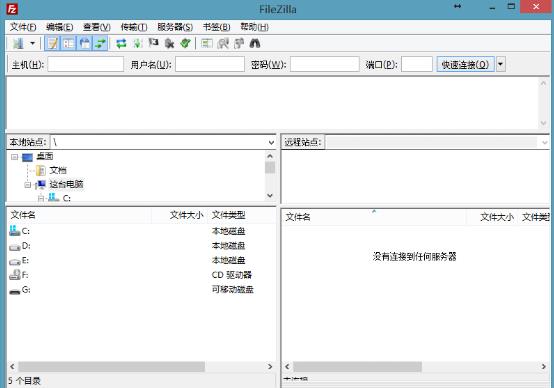
Task: Click remote list scroll left arrow
Action: pyautogui.click(x=287, y=367)
